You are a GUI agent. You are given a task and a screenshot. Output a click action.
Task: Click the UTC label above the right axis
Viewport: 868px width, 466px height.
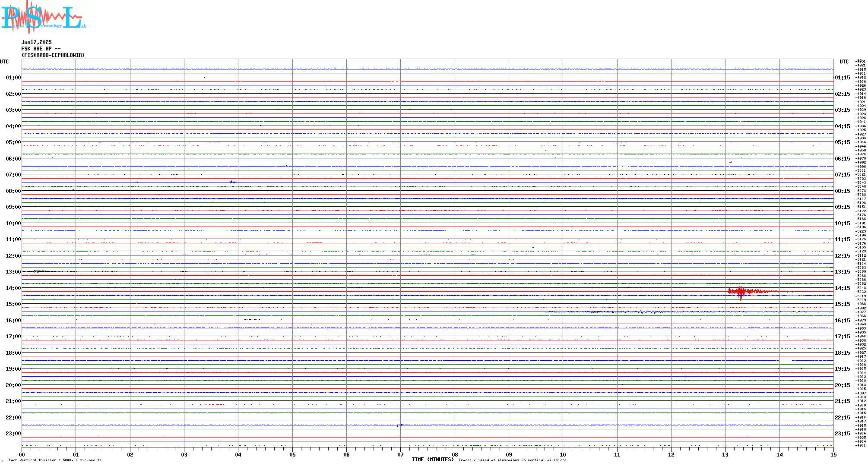844,62
